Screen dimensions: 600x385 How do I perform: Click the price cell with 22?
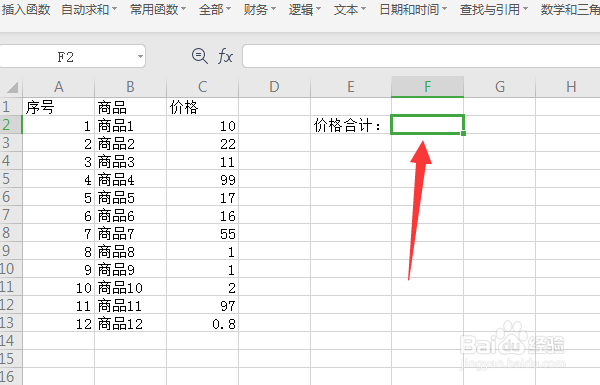pos(202,143)
